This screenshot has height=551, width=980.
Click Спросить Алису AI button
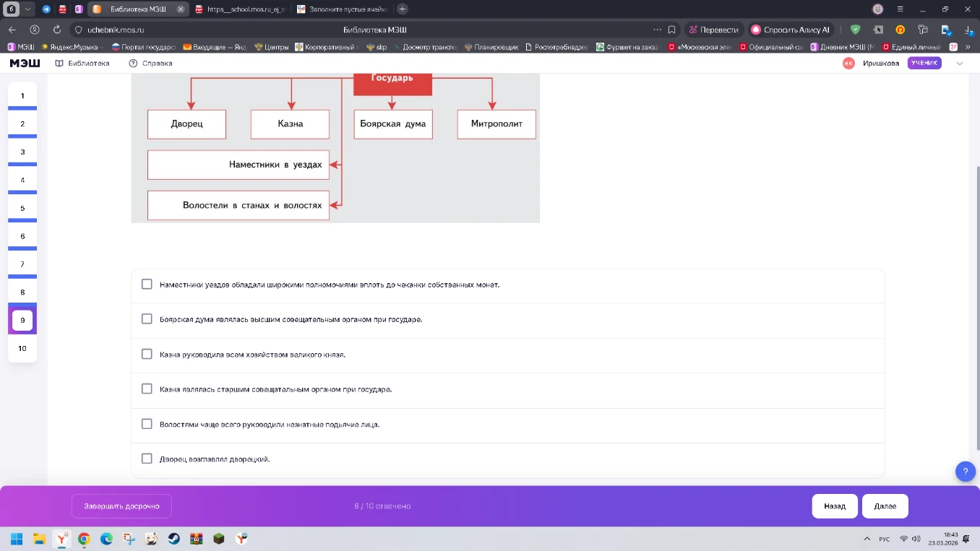tap(791, 30)
